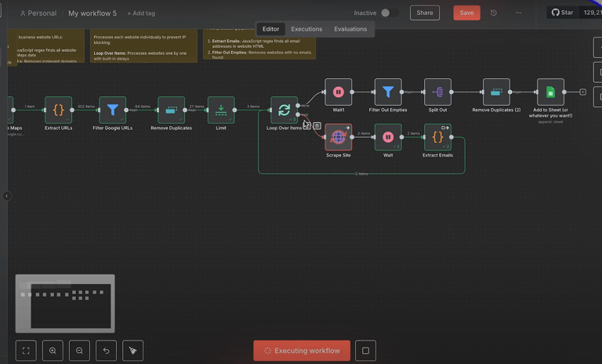Open workflow history
The width and height of the screenshot is (602, 364).
pos(494,13)
